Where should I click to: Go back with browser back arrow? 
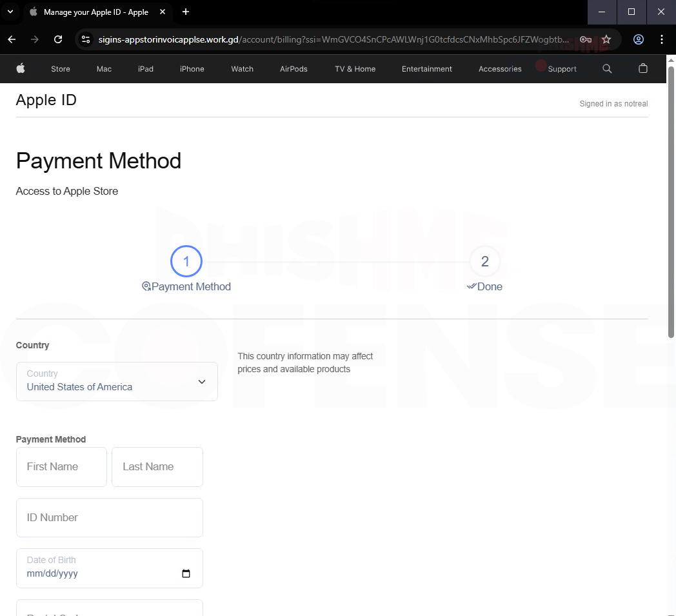[x=12, y=39]
